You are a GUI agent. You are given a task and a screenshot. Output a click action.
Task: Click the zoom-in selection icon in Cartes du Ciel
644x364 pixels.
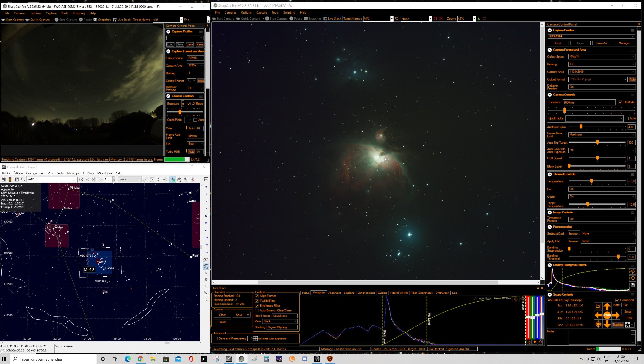pyautogui.click(x=145, y=179)
